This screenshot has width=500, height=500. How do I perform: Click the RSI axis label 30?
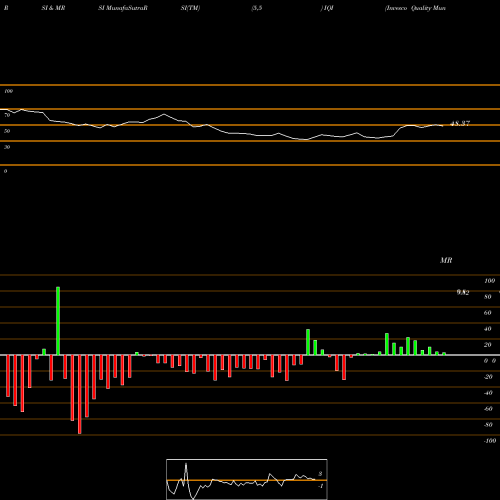coord(7,147)
